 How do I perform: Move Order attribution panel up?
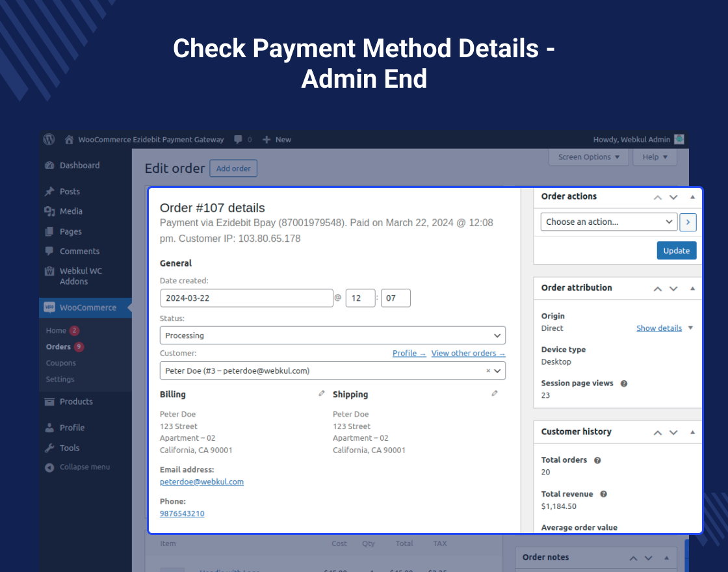[657, 289]
